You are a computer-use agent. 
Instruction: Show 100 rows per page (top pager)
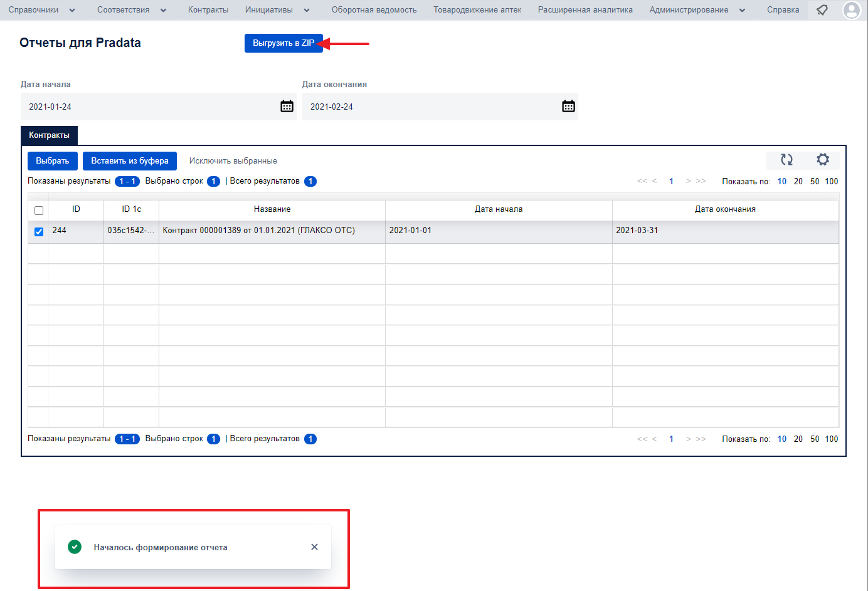coord(832,181)
